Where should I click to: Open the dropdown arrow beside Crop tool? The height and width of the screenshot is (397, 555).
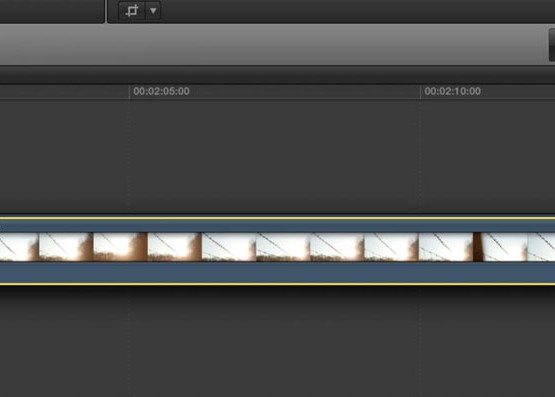(x=153, y=11)
